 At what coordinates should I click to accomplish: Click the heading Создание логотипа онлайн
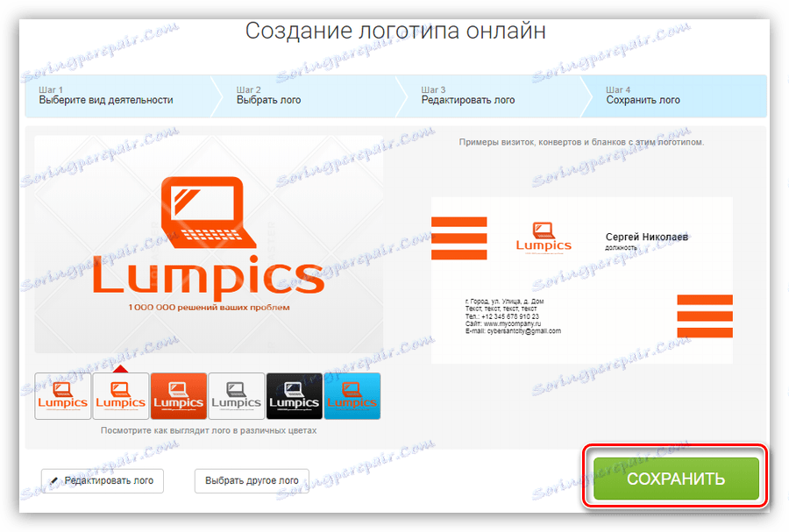(395, 32)
